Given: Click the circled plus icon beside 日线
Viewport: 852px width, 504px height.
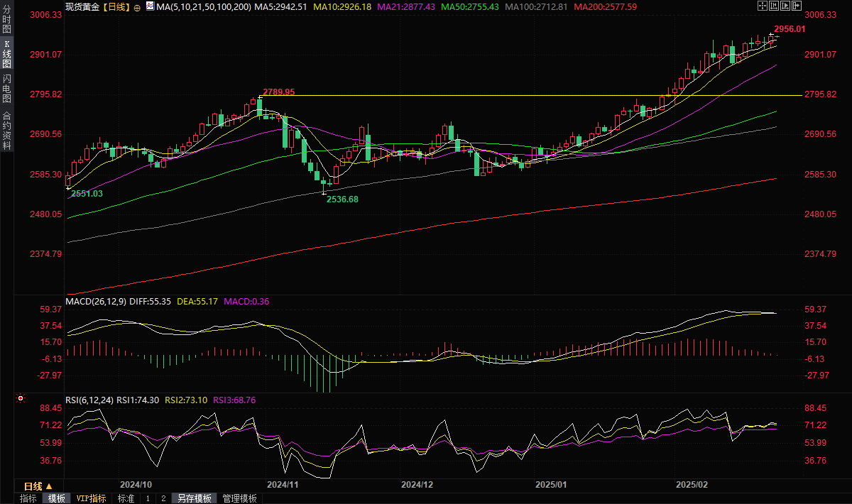Looking at the screenshot, I should pyautogui.click(x=136, y=7).
